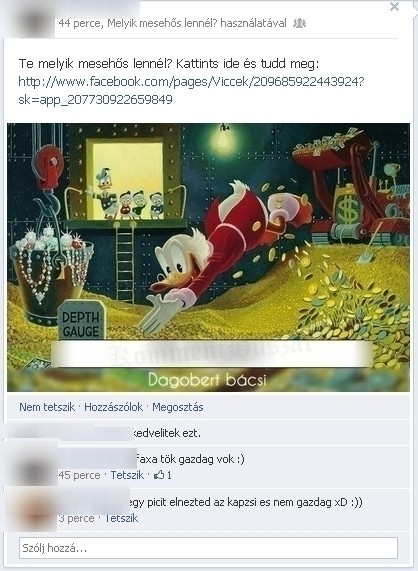Click 'Megosztás' to share the post
Image resolution: width=418 pixels, height=571 pixels.
(178, 407)
